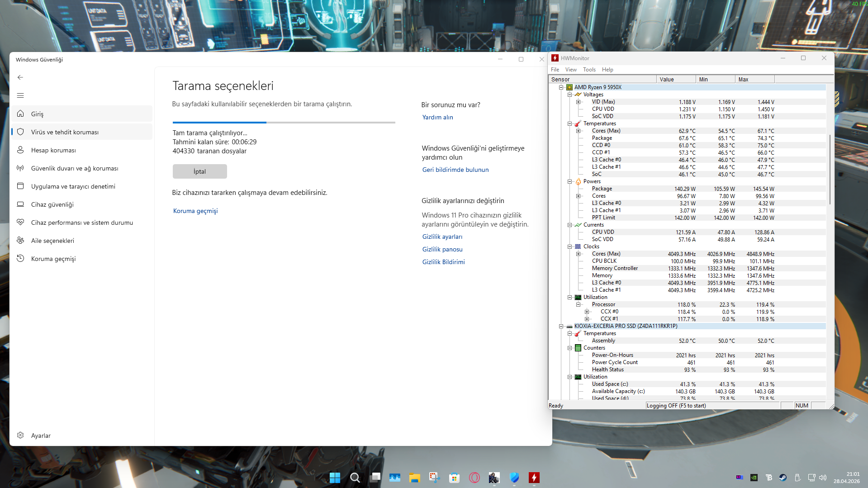The height and width of the screenshot is (488, 868).
Task: Open Opera browser from the taskbar
Action: pyautogui.click(x=474, y=478)
